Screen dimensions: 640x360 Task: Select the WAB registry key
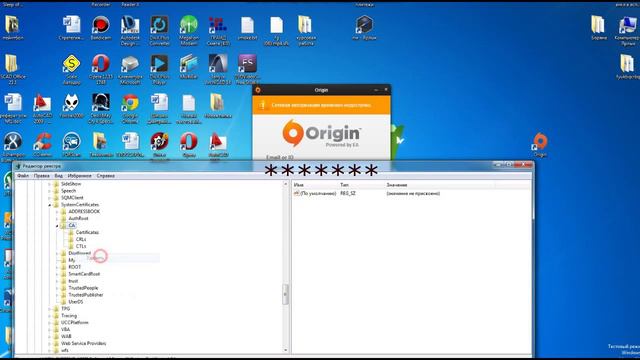66,336
